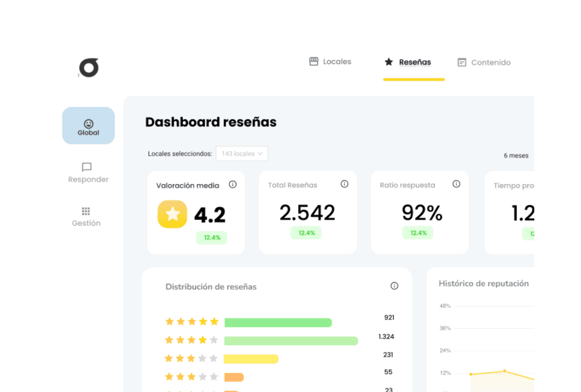The image size is (581, 392).
Task: Click 12.4% badge under Ratio respuesta
Action: point(418,233)
